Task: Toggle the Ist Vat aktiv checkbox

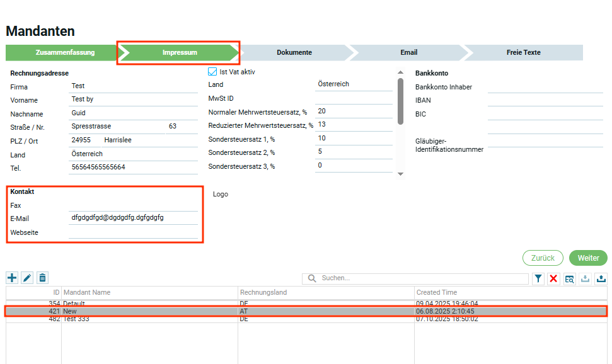Action: point(212,72)
